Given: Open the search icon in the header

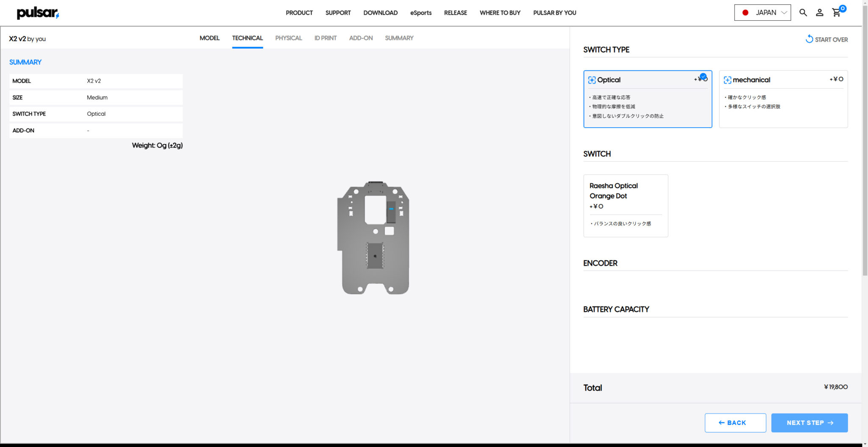Looking at the screenshot, I should coord(803,13).
